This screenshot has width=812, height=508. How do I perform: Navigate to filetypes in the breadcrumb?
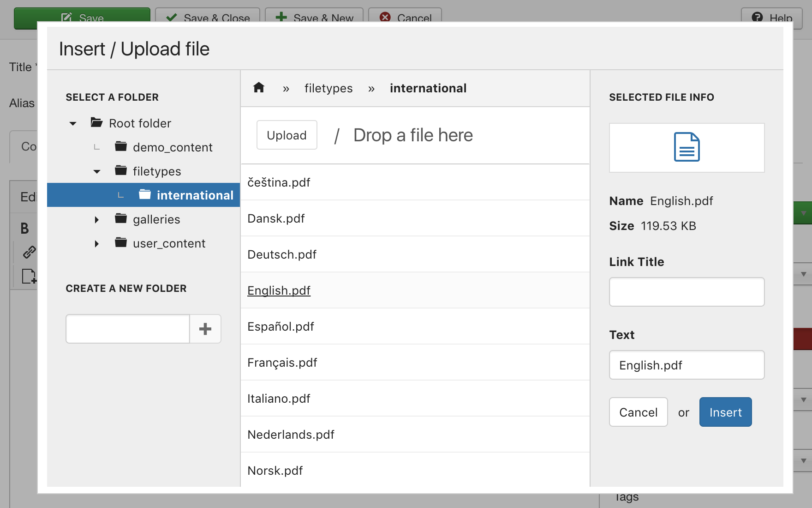[328, 88]
